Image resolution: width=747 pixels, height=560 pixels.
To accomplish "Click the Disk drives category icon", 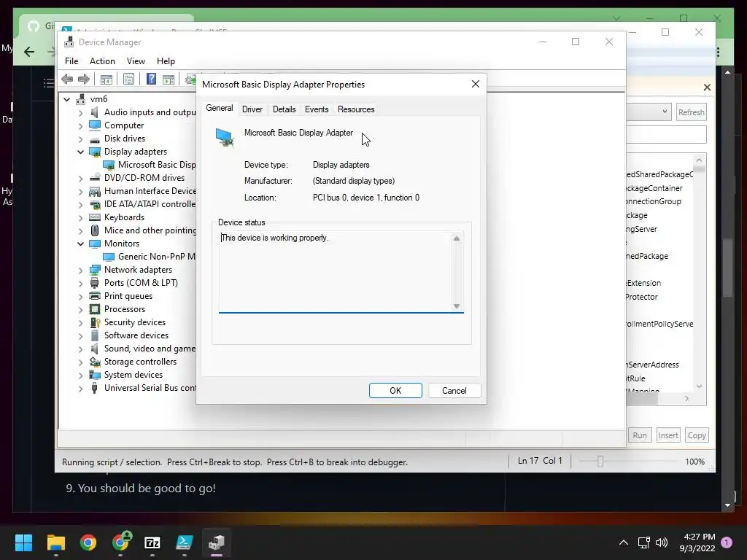I will 95,139.
